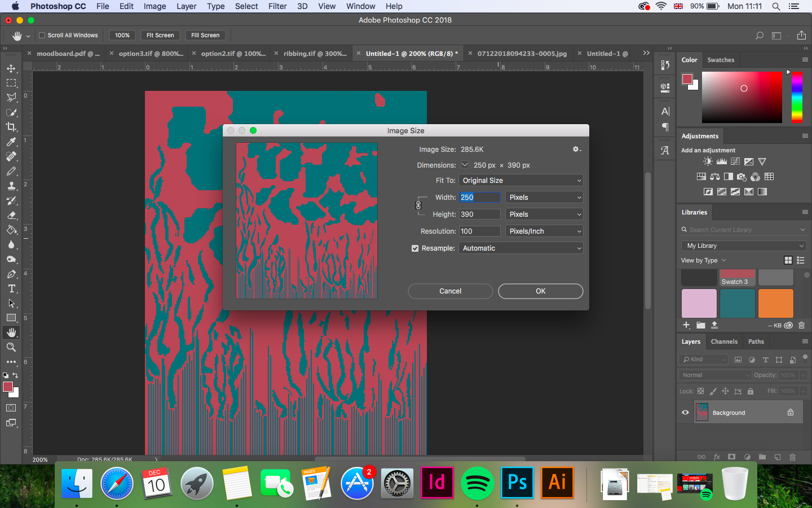Select the Rectangular Marquee tool
The image size is (812, 508).
click(11, 83)
